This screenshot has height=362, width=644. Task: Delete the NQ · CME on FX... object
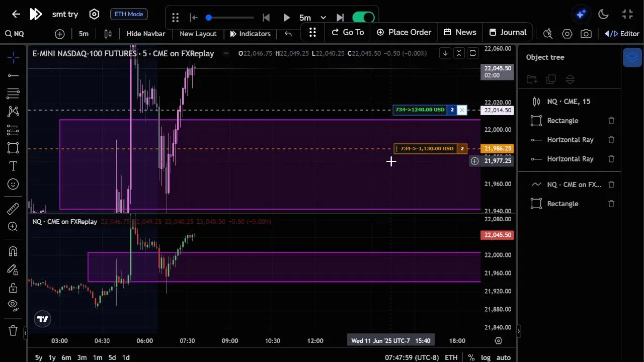pos(611,185)
